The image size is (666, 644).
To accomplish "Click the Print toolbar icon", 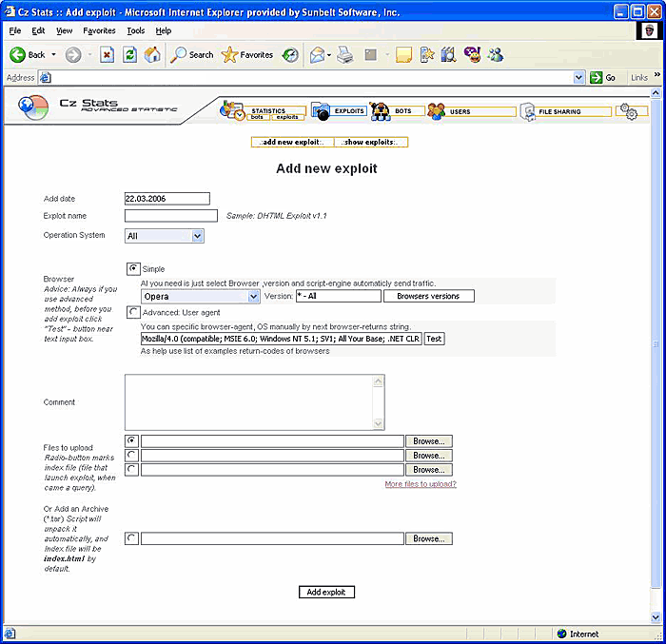I will 344,55.
